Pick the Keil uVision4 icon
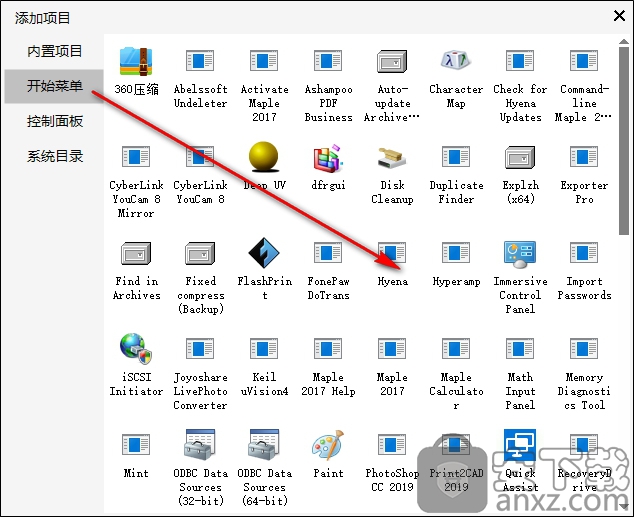This screenshot has width=634, height=517. click(264, 349)
